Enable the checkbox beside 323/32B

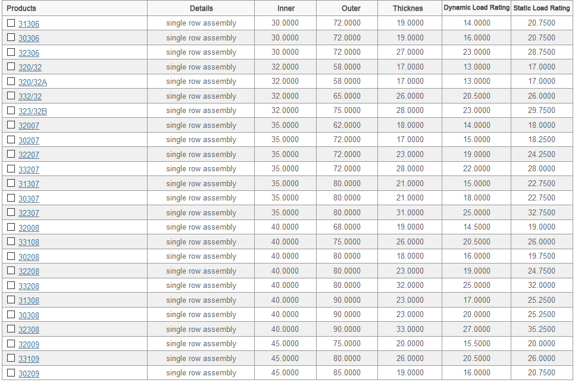[11, 111]
